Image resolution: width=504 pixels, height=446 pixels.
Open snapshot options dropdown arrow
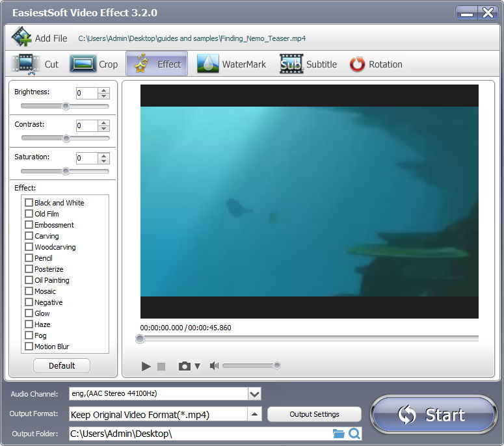click(198, 366)
